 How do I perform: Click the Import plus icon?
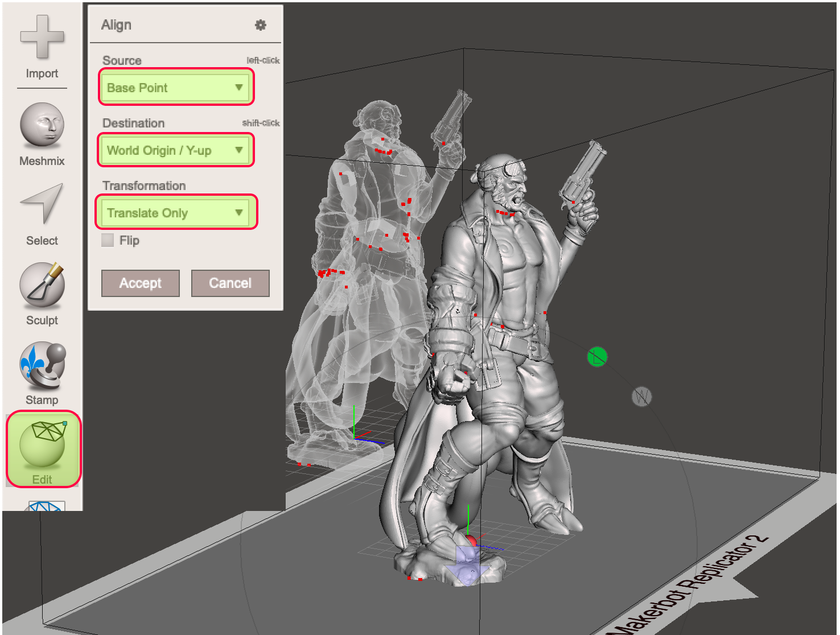[x=42, y=38]
